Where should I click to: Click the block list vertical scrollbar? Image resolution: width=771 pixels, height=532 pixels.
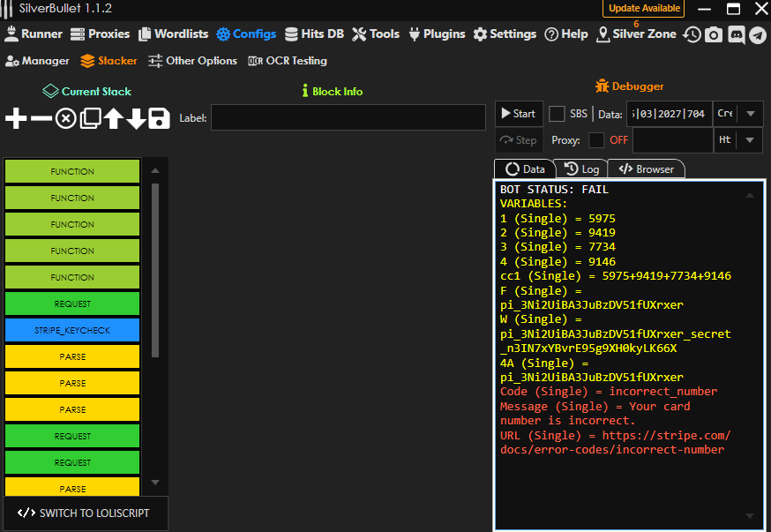click(x=155, y=269)
